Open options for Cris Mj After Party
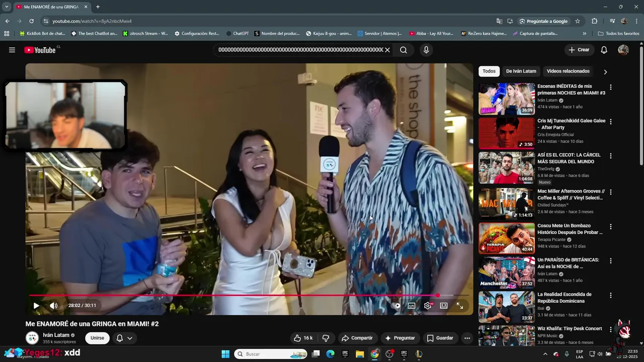This screenshot has width=644, height=362. (x=611, y=122)
